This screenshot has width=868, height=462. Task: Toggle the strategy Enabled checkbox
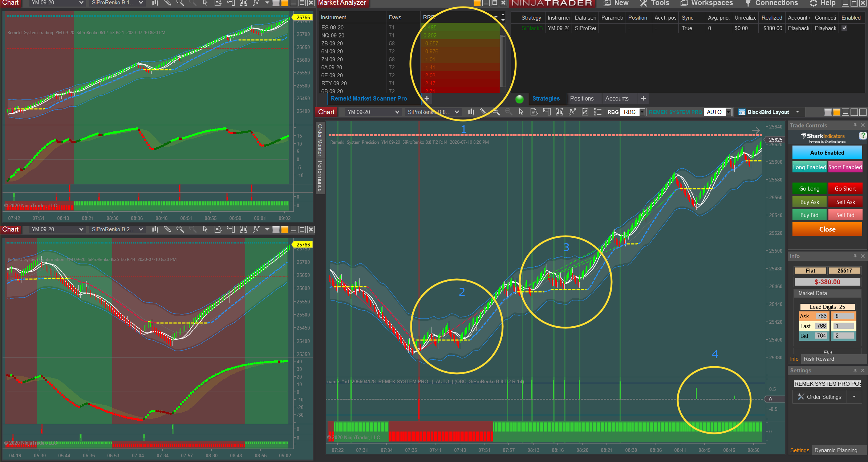coord(844,28)
